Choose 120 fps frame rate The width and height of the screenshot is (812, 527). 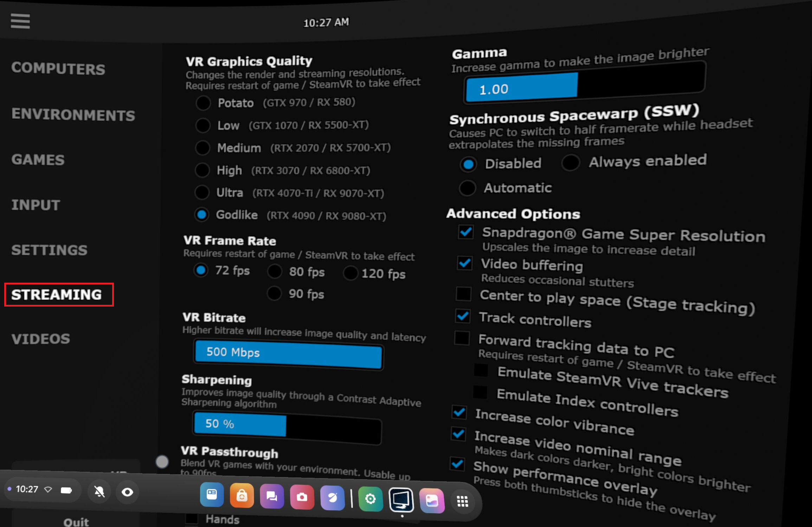pos(350,273)
